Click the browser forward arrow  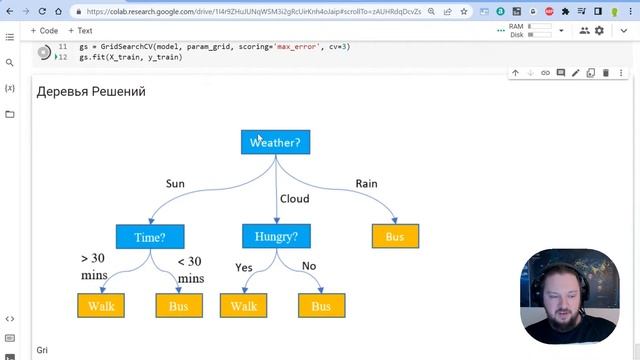[x=26, y=11]
